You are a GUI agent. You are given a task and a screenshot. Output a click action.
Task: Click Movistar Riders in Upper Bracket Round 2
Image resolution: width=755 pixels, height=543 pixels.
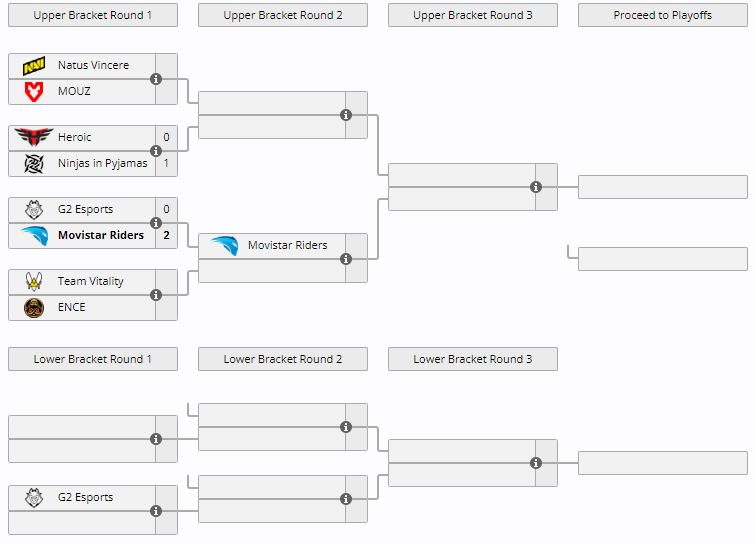[287, 246]
